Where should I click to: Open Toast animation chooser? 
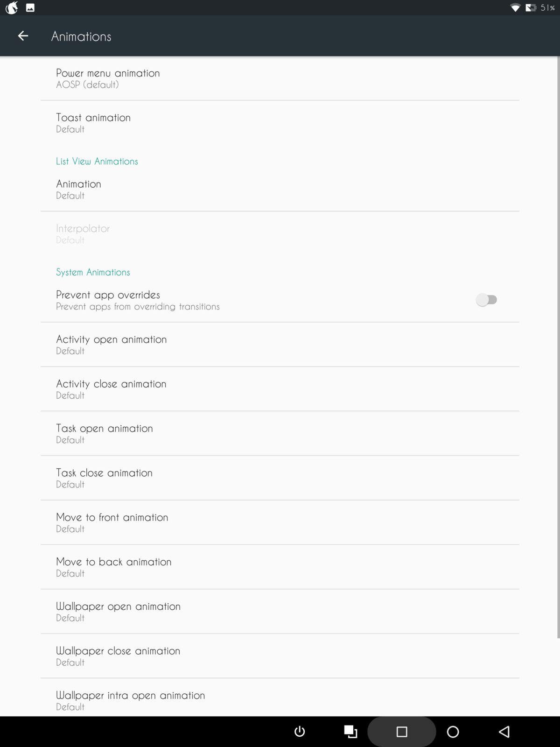280,123
